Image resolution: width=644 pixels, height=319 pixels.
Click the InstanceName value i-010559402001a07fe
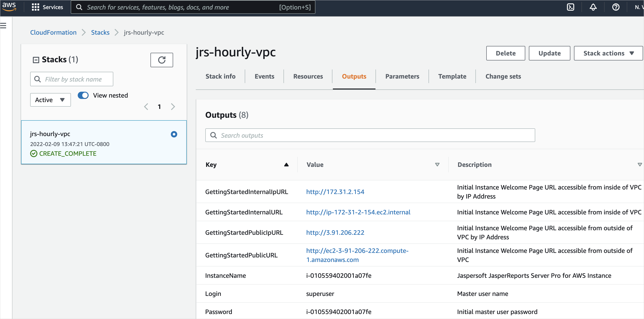coord(339,276)
